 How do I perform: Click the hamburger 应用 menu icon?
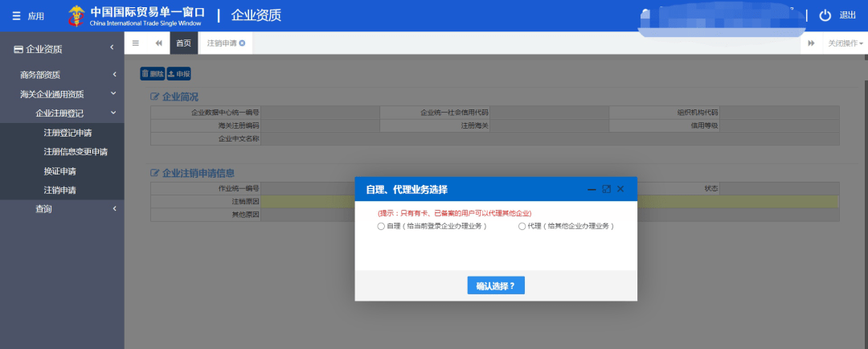[16, 16]
